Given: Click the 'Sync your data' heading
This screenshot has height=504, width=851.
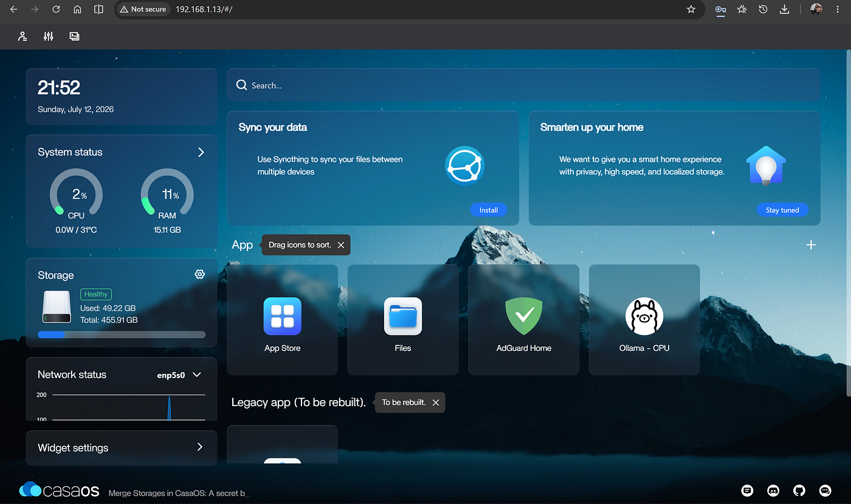Looking at the screenshot, I should 273,127.
